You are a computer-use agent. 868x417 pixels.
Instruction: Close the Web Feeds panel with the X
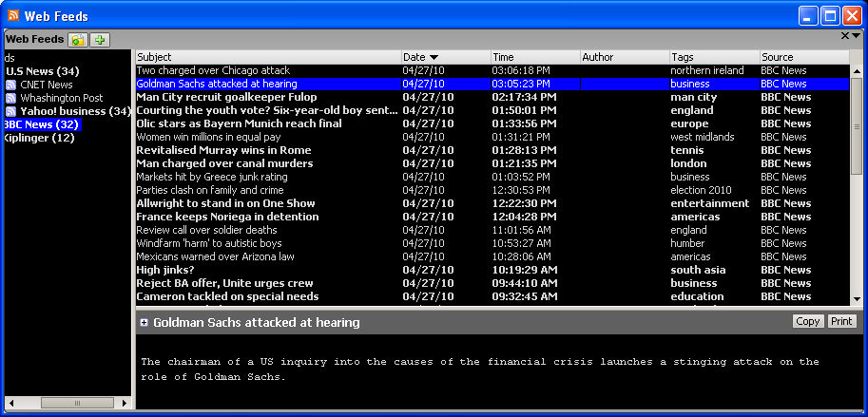click(x=845, y=36)
